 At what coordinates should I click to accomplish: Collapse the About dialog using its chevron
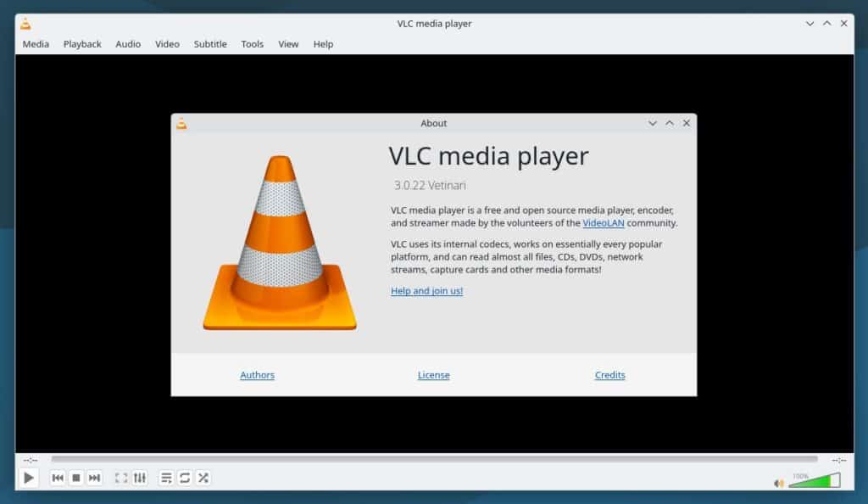tap(652, 123)
